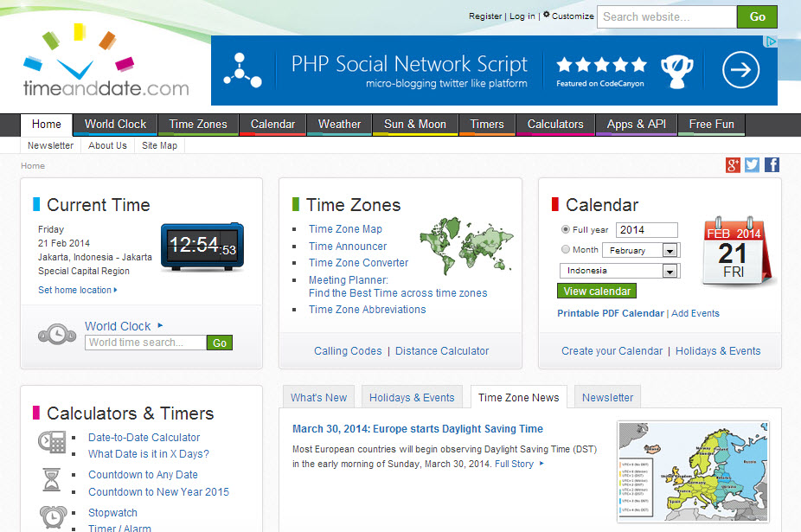Screen dimensions: 801x532
Task: Click the green world map image
Action: point(466,246)
